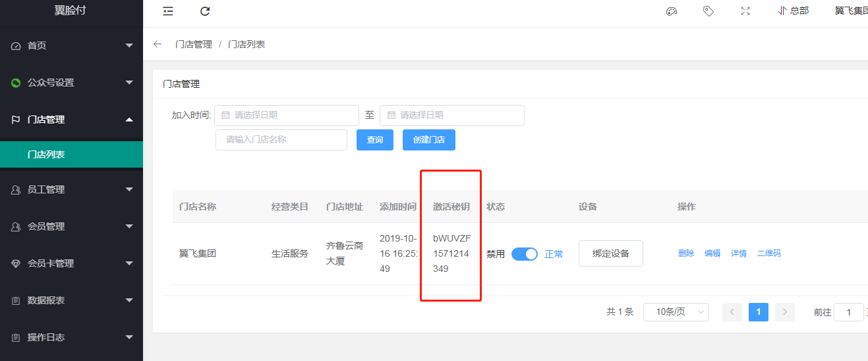This screenshot has width=868, height=361.
Task: Click the 翼脸付 logo title
Action: [x=71, y=11]
